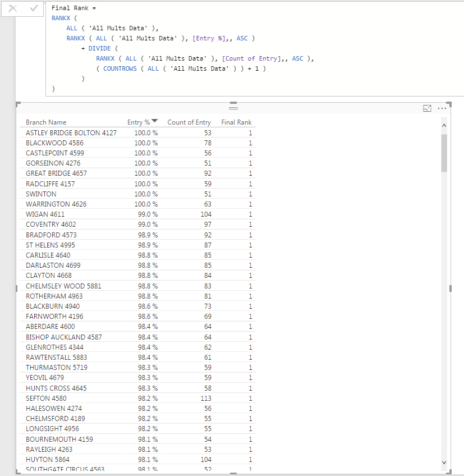Image resolution: width=464 pixels, height=476 pixels.
Task: Select the CASTLEPOINT 4599 row
Action: (137, 153)
